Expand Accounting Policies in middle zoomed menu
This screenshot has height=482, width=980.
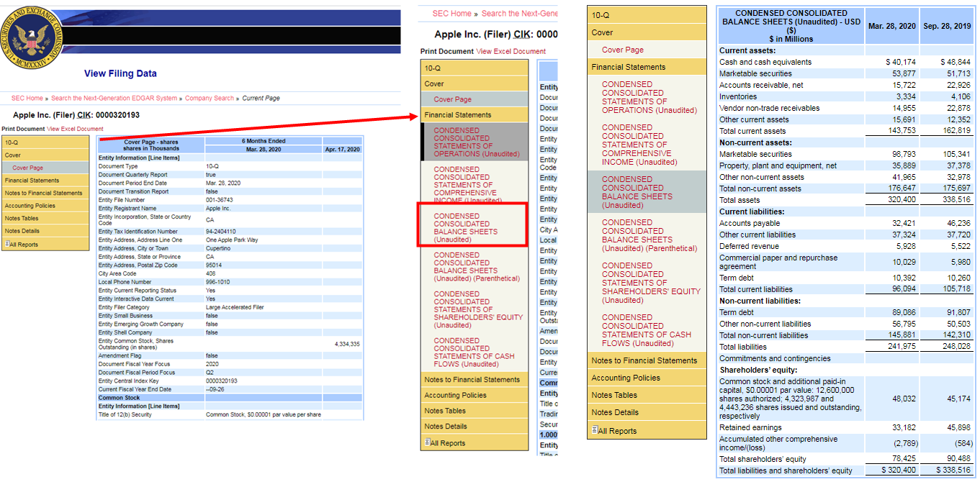tap(475, 395)
